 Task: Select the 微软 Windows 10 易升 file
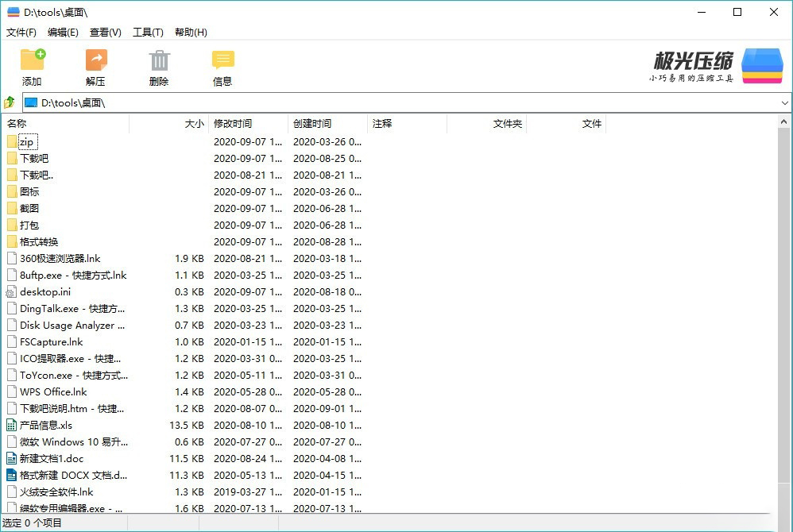(x=74, y=442)
